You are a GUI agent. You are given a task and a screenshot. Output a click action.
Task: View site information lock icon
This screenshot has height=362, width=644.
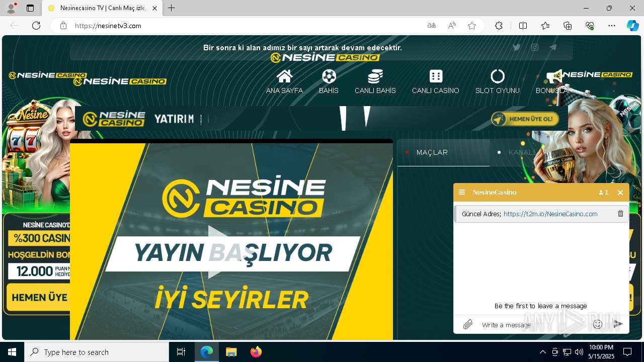[63, 26]
